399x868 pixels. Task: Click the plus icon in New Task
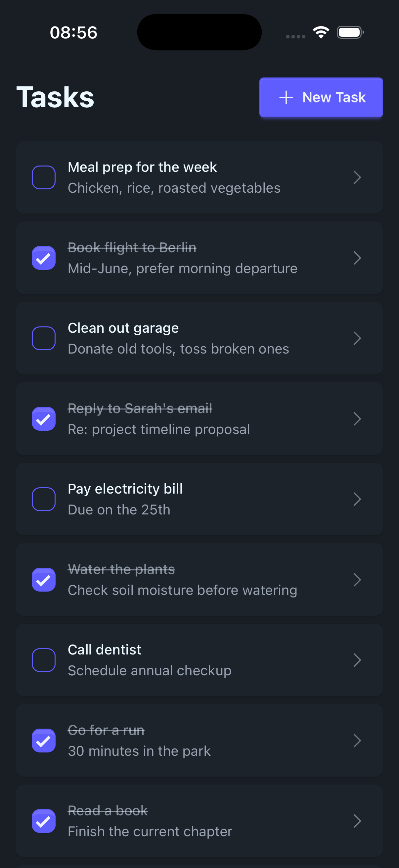click(286, 97)
